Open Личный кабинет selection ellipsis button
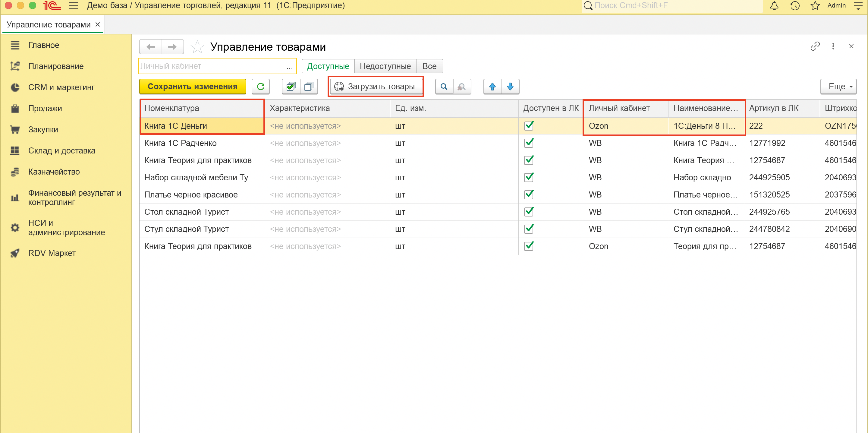The width and height of the screenshot is (868, 433). (x=289, y=66)
